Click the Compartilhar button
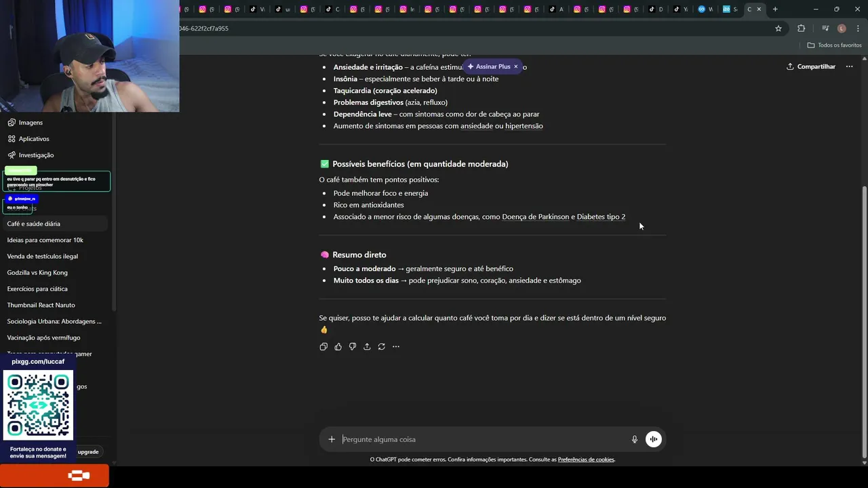The image size is (868, 488). 811,66
